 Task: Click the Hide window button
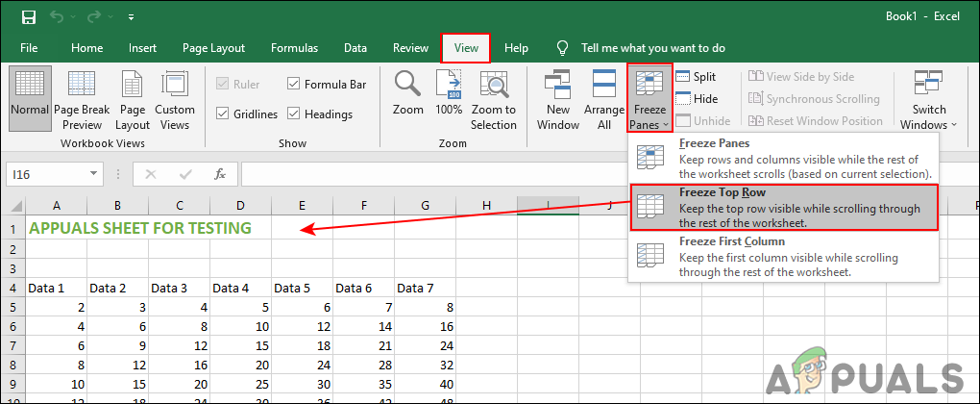click(697, 98)
